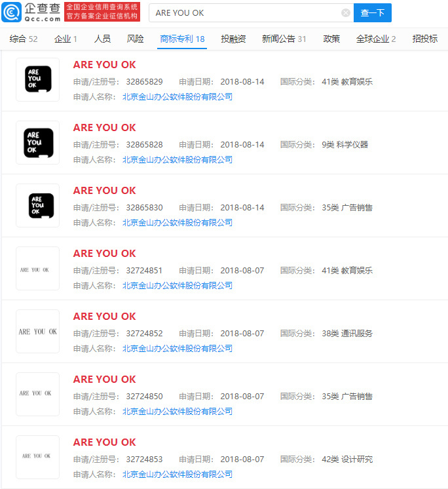Click the Qcc.com logo icon
The image size is (448, 489).
tap(12, 12)
